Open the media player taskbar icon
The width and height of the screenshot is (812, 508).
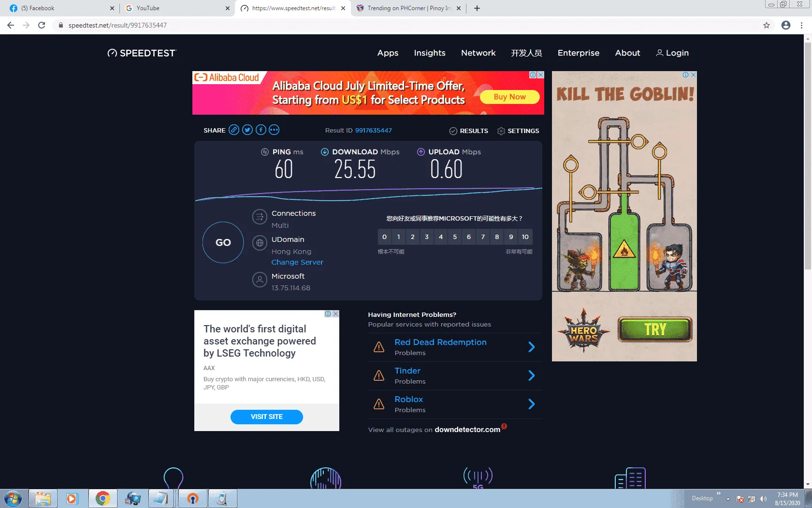pyautogui.click(x=72, y=498)
